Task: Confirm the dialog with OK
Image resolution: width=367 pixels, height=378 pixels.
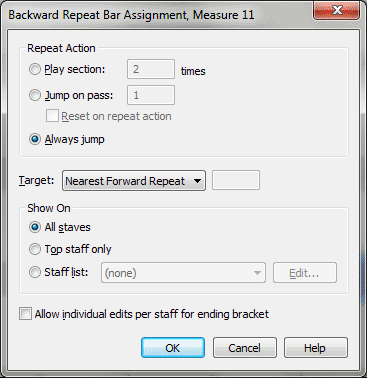Action: point(173,348)
